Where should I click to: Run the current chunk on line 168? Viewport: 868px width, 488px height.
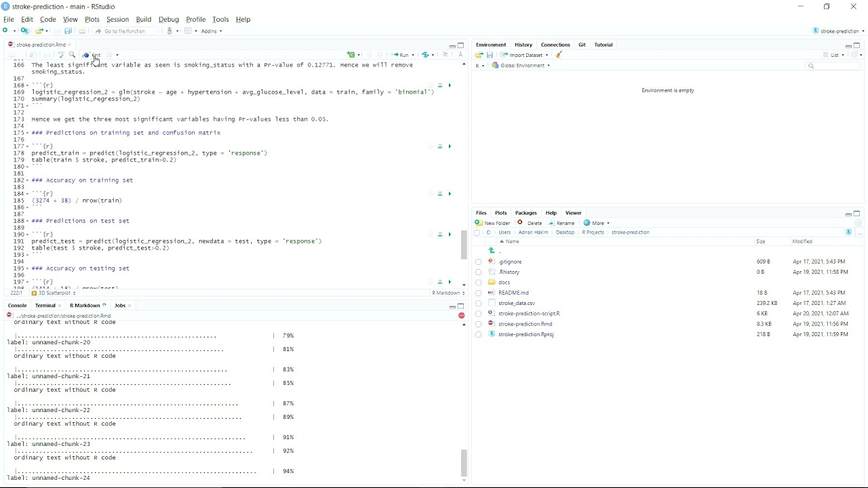[x=450, y=85]
